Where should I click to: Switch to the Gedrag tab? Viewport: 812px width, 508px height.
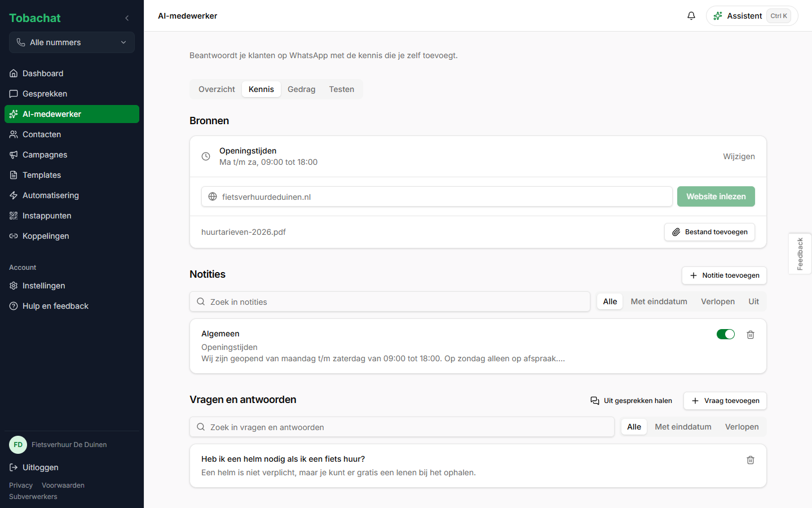coord(301,89)
